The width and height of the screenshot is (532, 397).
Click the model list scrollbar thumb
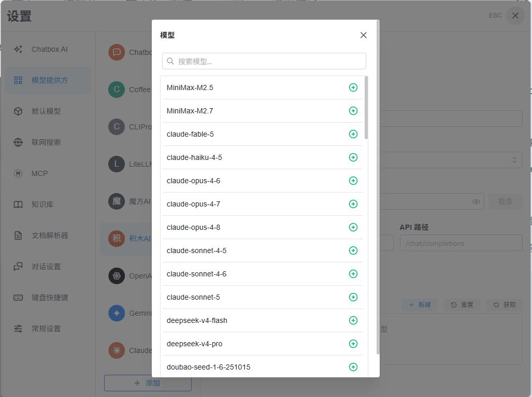[366, 108]
